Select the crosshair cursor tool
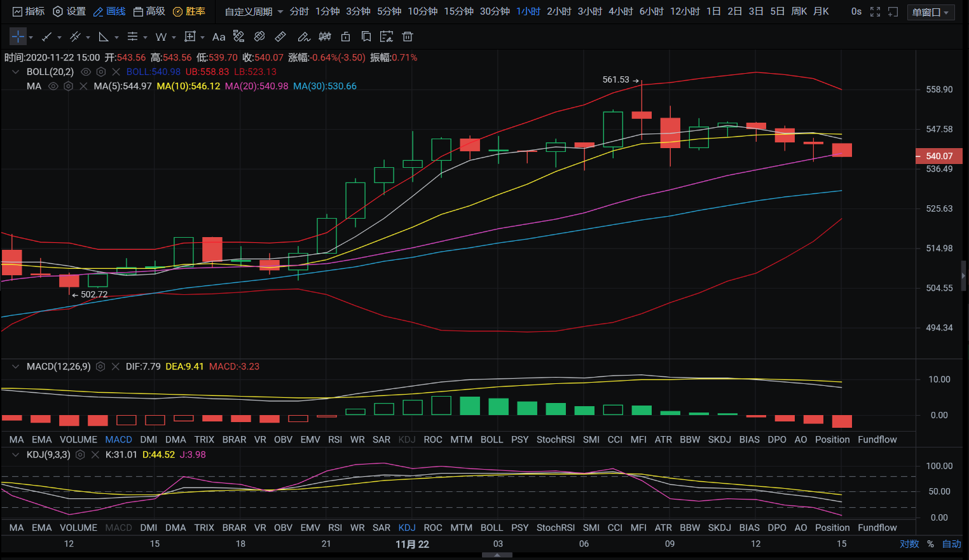The height and width of the screenshot is (560, 969). [18, 37]
